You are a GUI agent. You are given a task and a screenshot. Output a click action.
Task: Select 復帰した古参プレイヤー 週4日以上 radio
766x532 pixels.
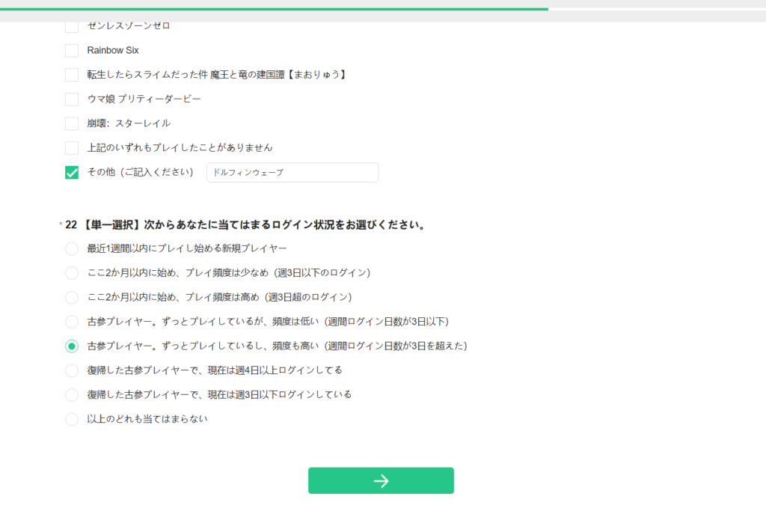click(x=72, y=370)
